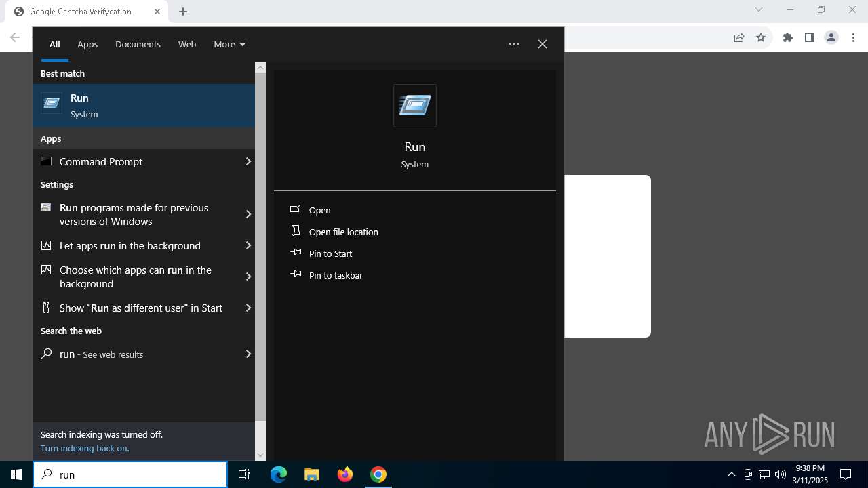
Task: Open Choose which apps can run setting
Action: tap(136, 277)
